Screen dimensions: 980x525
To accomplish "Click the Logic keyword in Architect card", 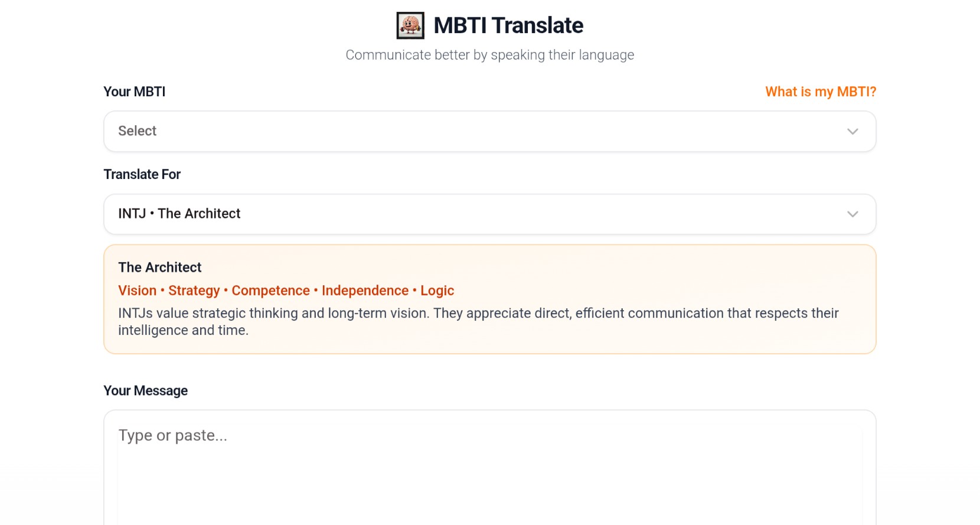I will 437,291.
